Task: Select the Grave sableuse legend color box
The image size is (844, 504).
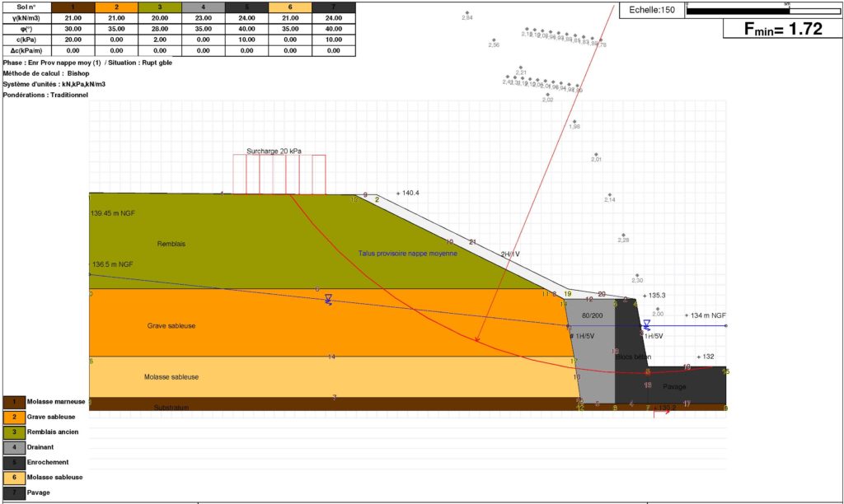Action: tap(14, 417)
